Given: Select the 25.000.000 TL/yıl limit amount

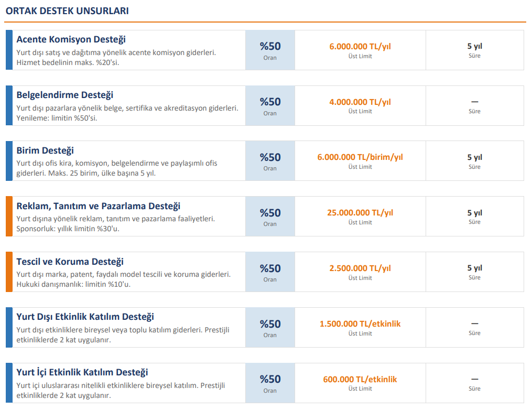Looking at the screenshot, I should [360, 213].
